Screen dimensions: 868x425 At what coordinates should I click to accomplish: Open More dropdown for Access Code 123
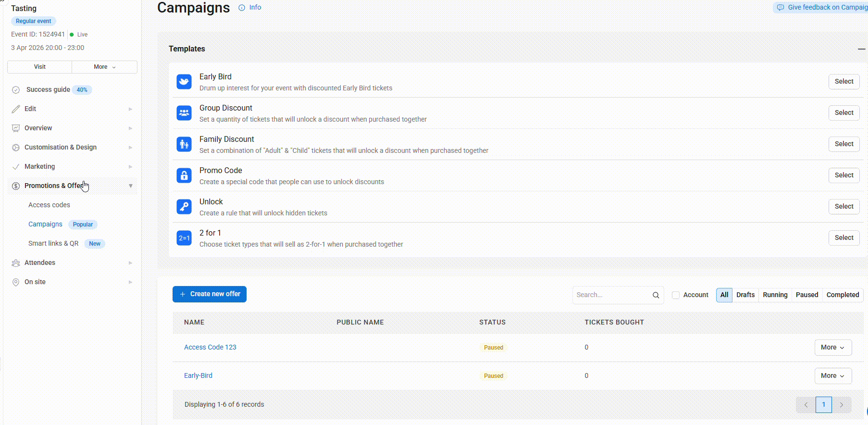click(x=833, y=348)
